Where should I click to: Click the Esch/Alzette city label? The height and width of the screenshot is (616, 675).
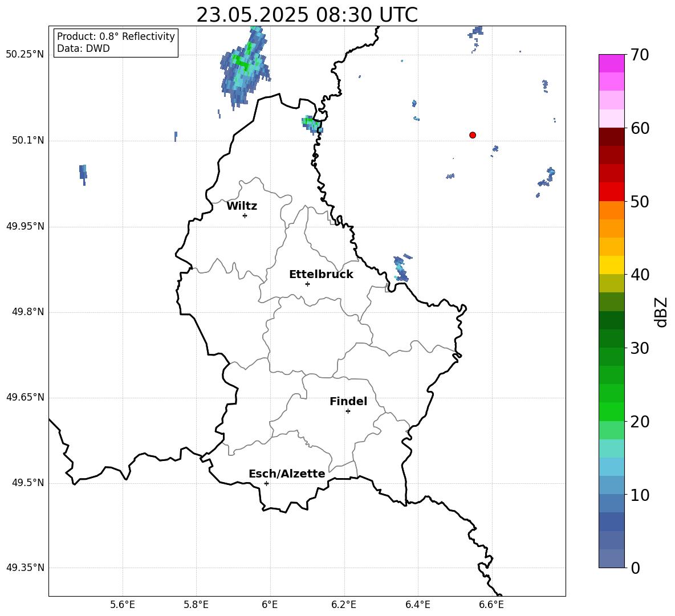[x=287, y=474]
